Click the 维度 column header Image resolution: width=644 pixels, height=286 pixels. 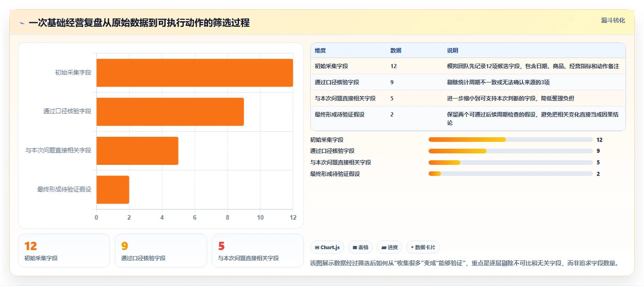(x=320, y=51)
